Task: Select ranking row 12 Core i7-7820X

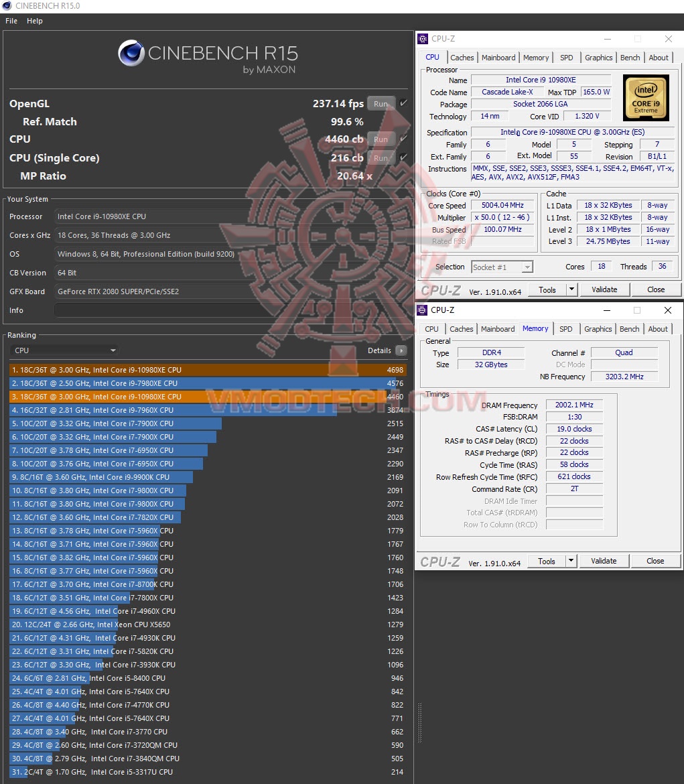Action: [208, 517]
